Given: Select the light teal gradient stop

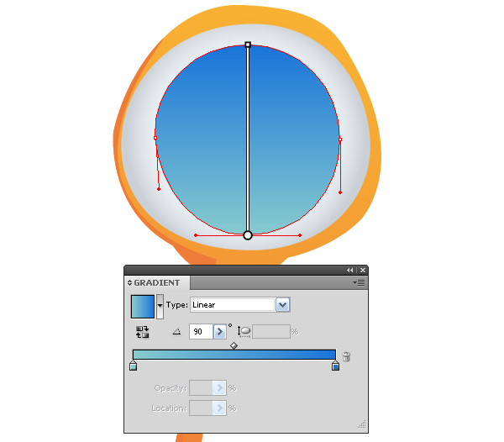Looking at the screenshot, I should (133, 366).
